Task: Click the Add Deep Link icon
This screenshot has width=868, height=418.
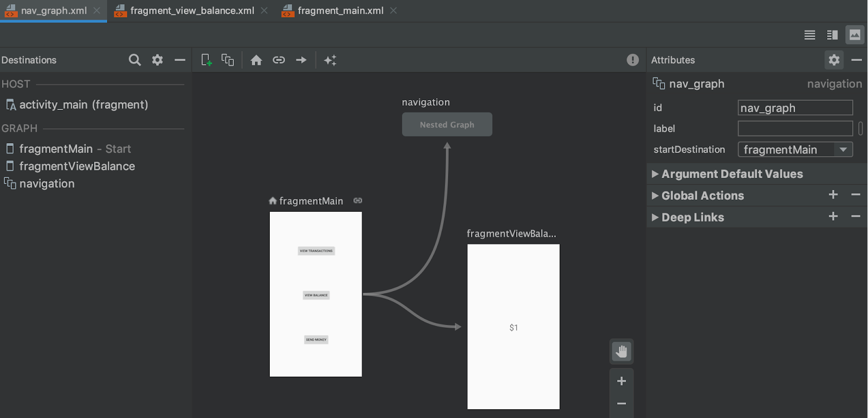Action: tap(278, 60)
